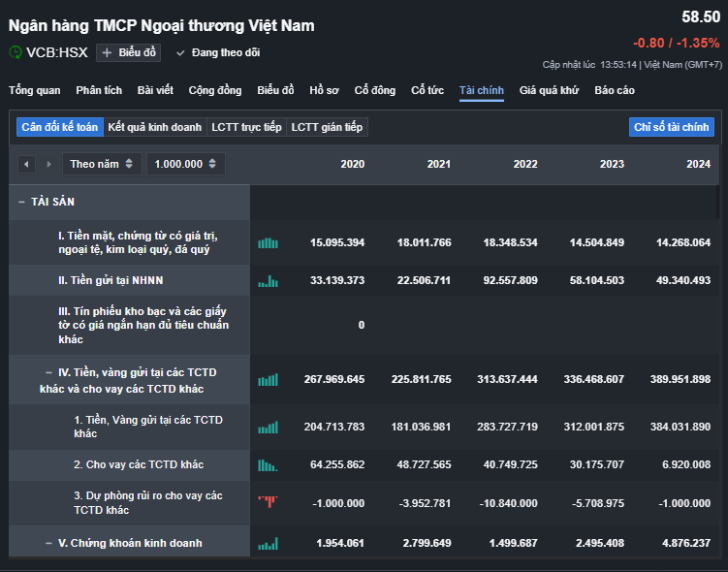Click the + Biểu đồ button
728x572 pixels.
point(128,52)
